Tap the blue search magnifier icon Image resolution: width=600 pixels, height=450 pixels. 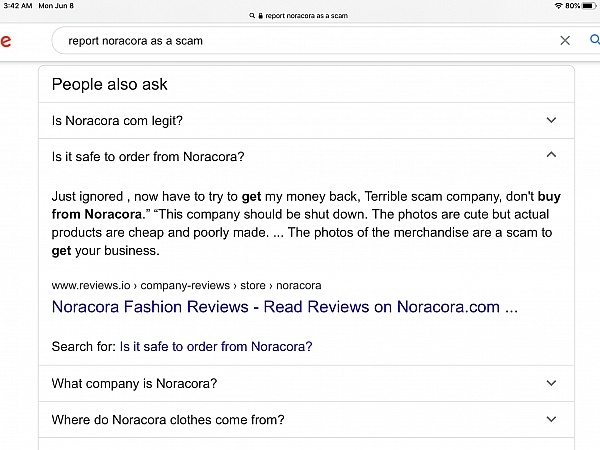click(594, 40)
